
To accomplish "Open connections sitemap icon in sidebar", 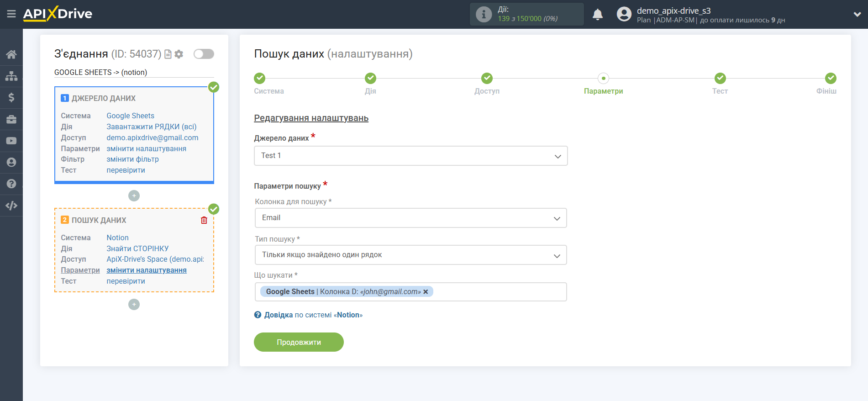I will 11,76.
